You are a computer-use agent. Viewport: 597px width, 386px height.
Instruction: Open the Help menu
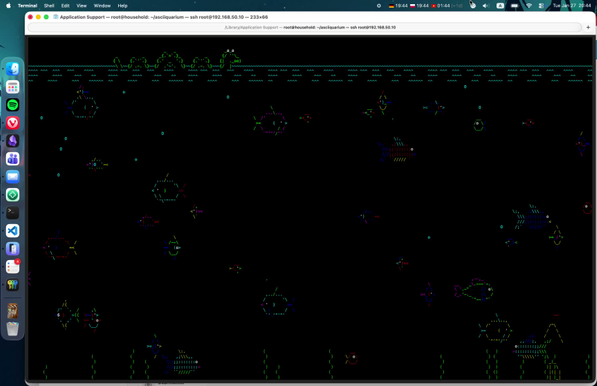point(122,6)
